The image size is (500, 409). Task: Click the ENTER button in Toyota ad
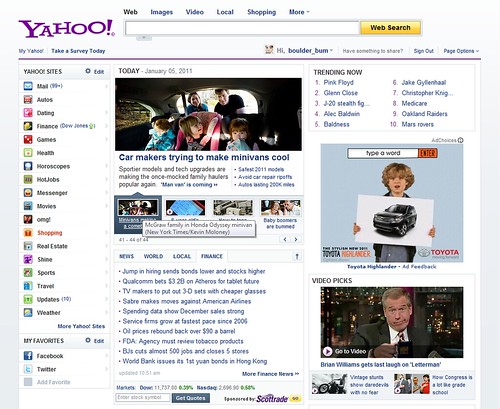(428, 153)
